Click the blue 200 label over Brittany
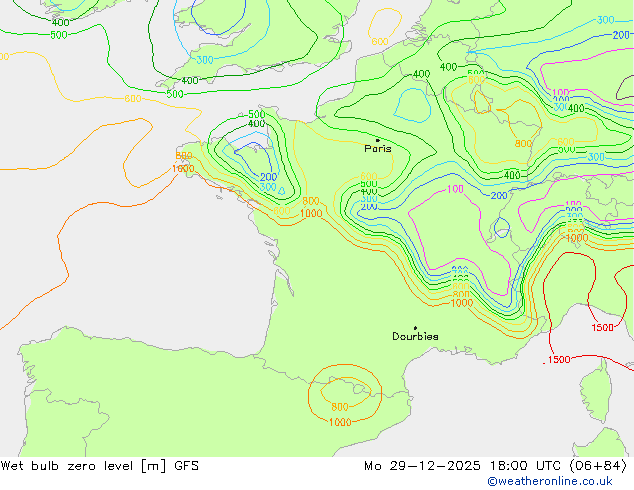The height and width of the screenshot is (490, 634). coord(268,177)
